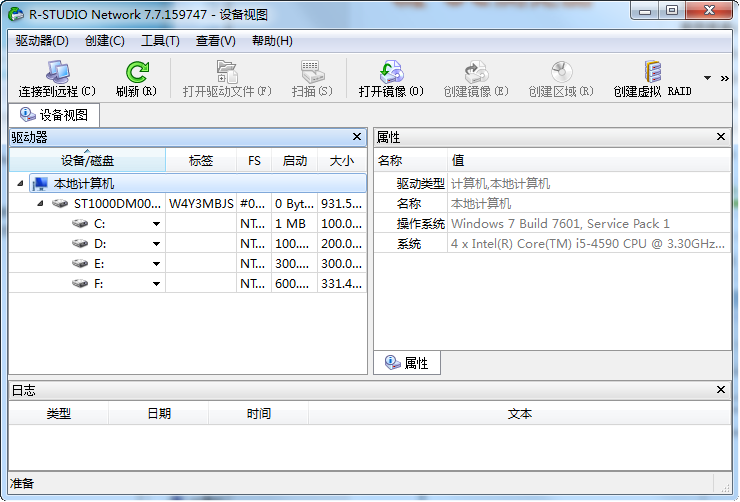Click the 扫描 (Scan) toolbar icon
740x502 pixels.
point(311,73)
